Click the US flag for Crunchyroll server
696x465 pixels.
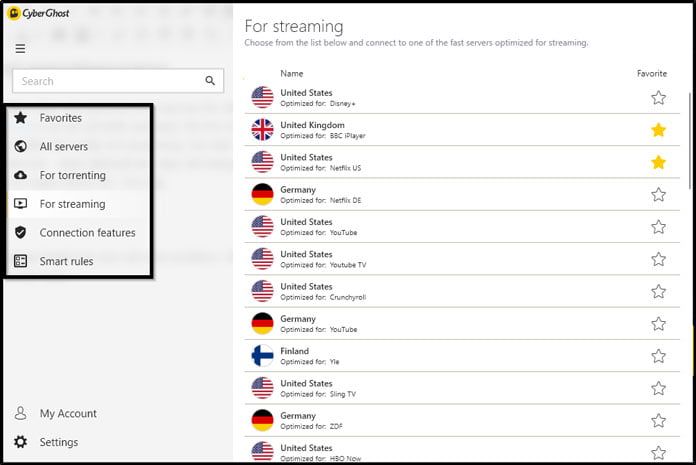tap(262, 291)
